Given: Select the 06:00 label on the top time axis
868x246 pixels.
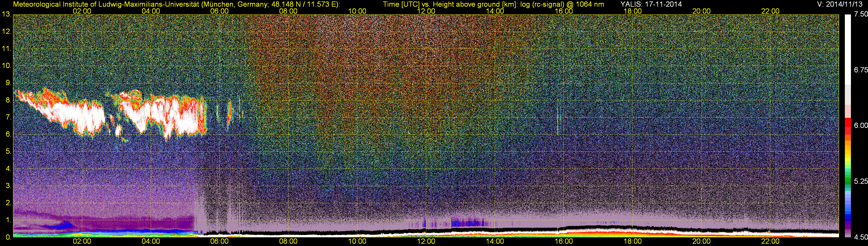Looking at the screenshot, I should 219,11.
